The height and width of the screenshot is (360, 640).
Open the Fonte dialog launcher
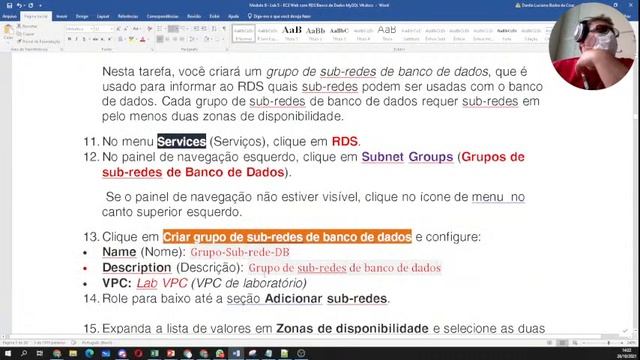coord(152,49)
